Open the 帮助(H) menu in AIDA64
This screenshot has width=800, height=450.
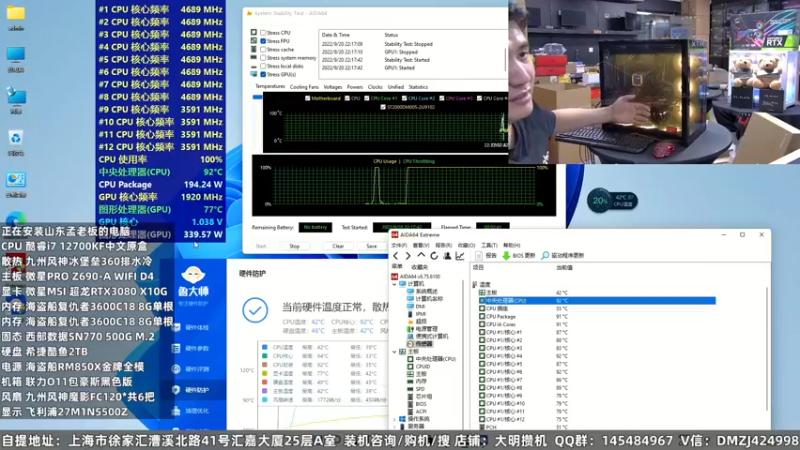[x=512, y=245]
